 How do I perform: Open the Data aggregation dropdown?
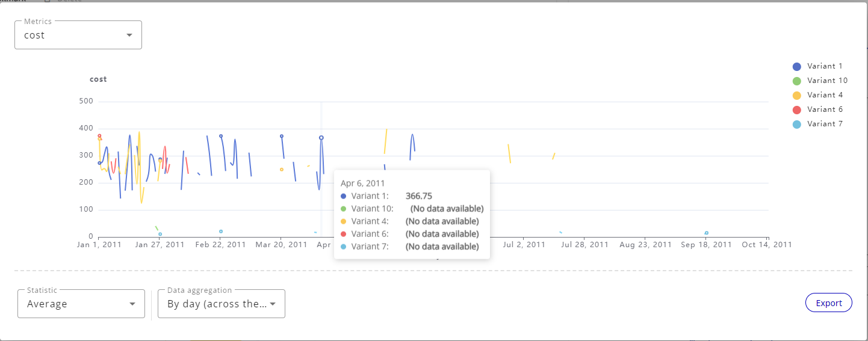(222, 304)
